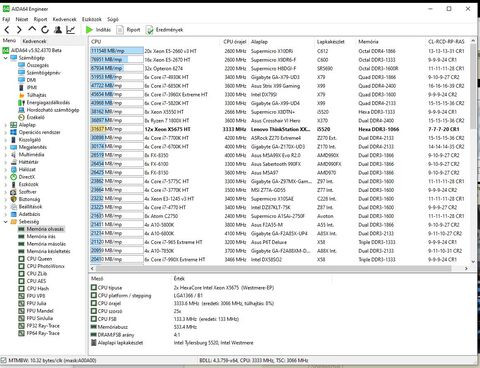Sort by the CL-RCD-RP-RAS column header
The image size is (480, 368).
446,42
